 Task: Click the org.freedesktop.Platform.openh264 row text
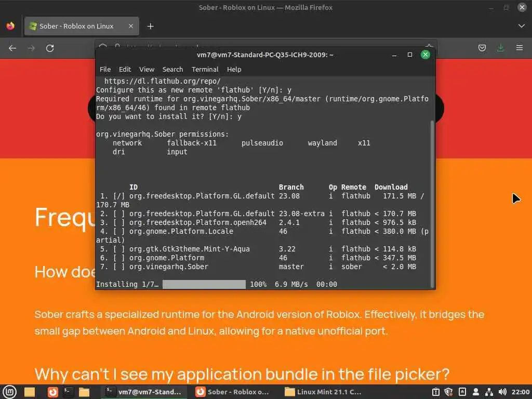(197, 222)
